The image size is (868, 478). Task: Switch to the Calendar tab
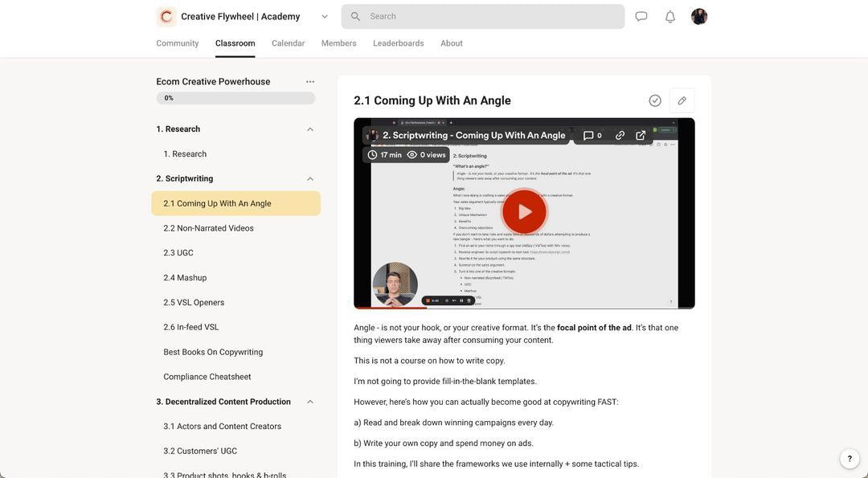pos(288,43)
